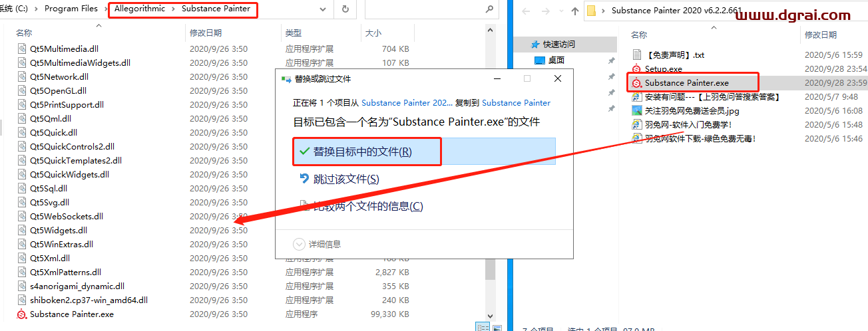Sort left window by 名称 column
Image resolution: width=868 pixels, height=331 pixels.
[x=24, y=33]
